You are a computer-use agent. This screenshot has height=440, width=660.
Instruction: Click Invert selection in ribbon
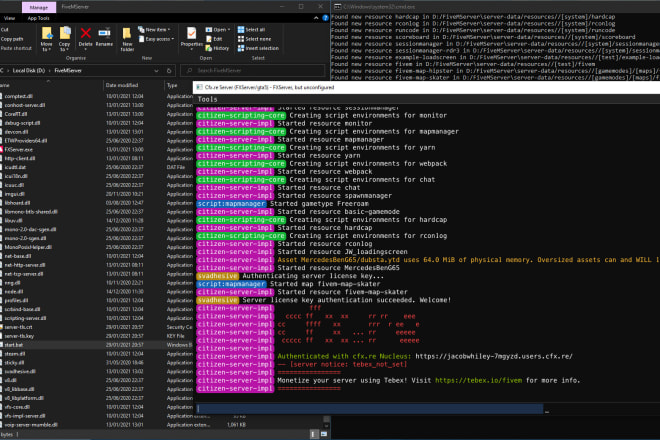[x=258, y=48]
